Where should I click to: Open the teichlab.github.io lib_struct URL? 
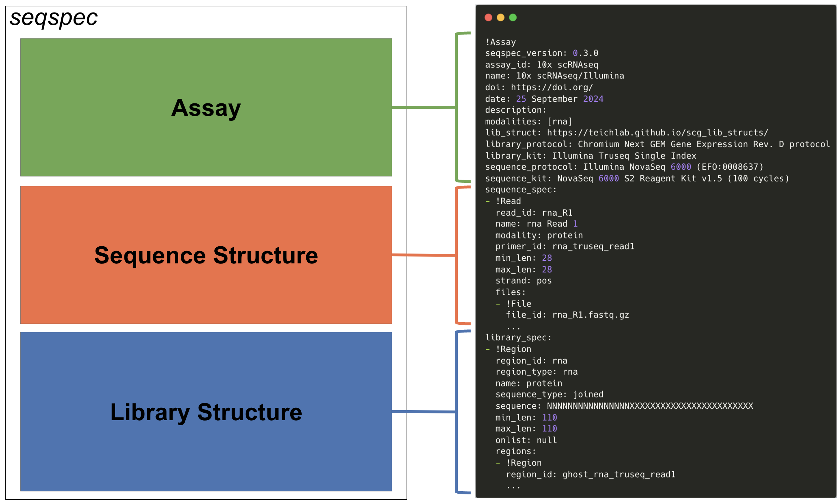657,133
